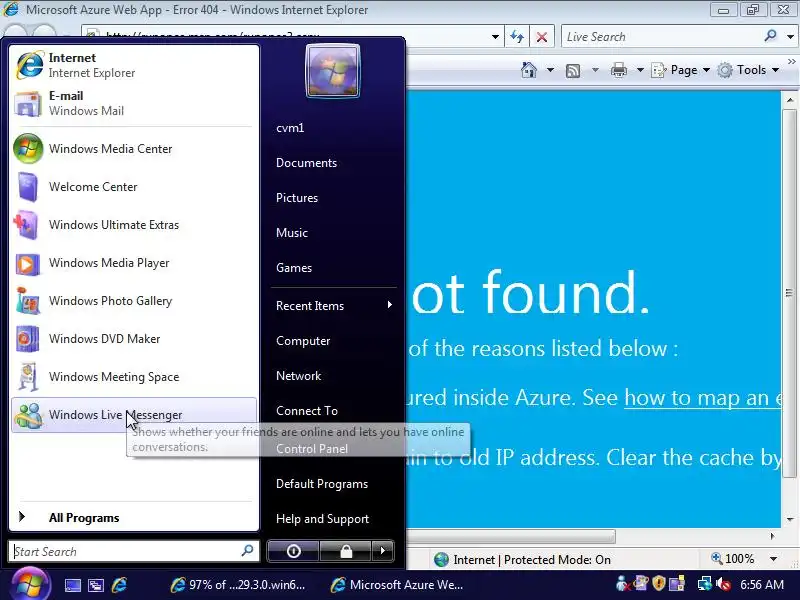
Task: Open Print dropdown arrow
Action: coord(640,70)
